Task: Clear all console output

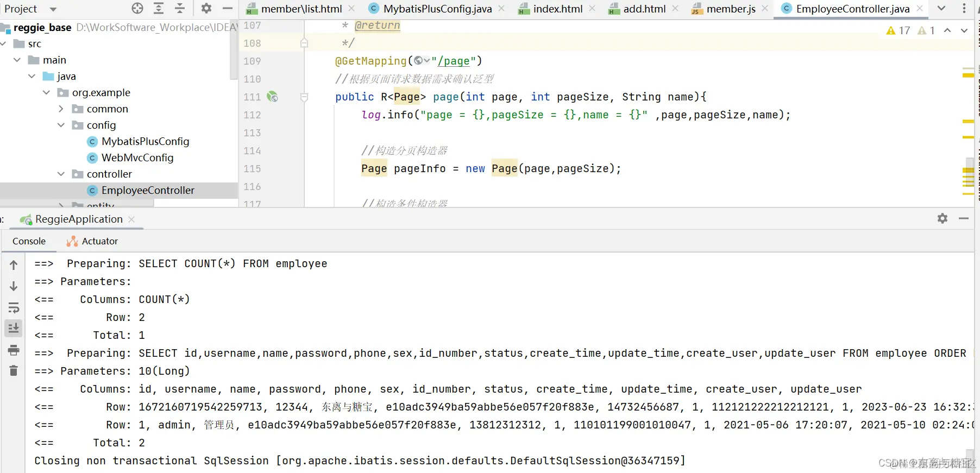Action: [14, 371]
